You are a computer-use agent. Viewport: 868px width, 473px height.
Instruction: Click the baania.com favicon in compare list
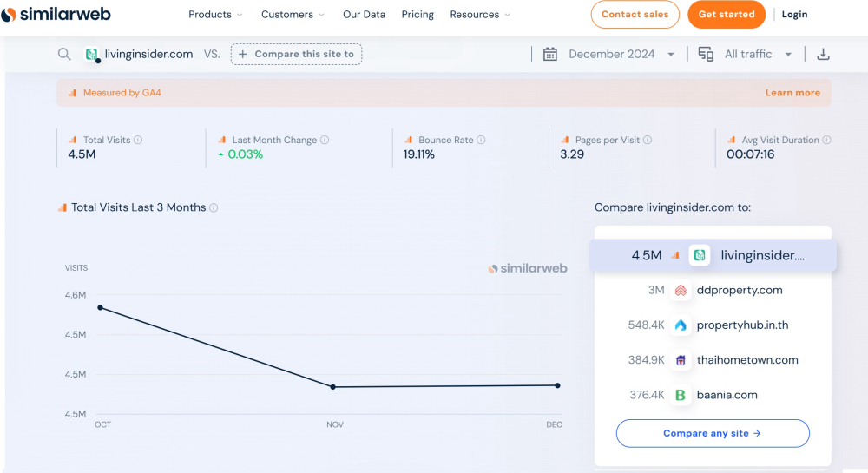click(x=681, y=395)
